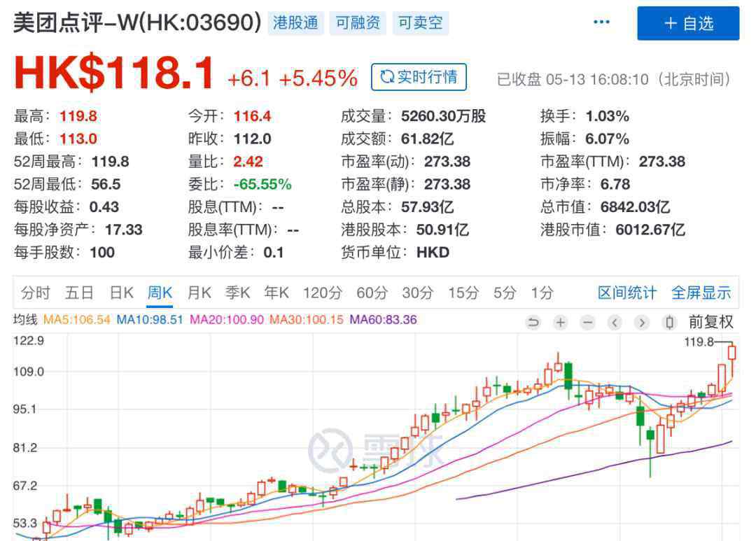756x541 pixels.
Task: Add stock to watchlist with 自选 button
Action: [x=688, y=23]
